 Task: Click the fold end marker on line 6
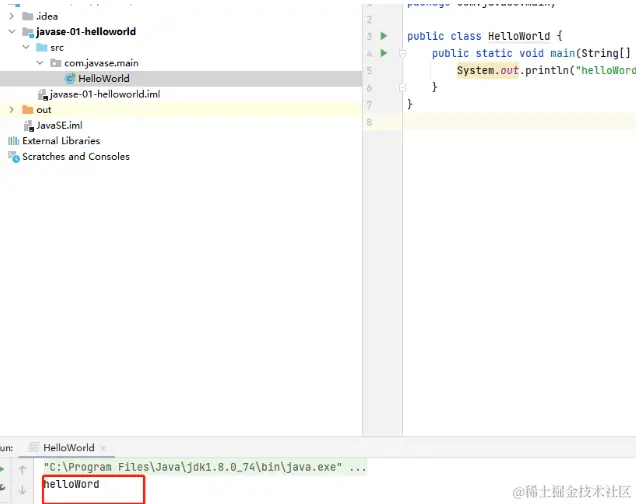tap(402, 87)
